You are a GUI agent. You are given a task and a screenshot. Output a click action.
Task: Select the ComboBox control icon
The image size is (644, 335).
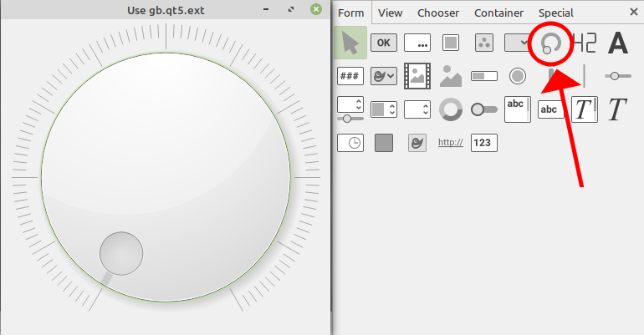coord(517,43)
